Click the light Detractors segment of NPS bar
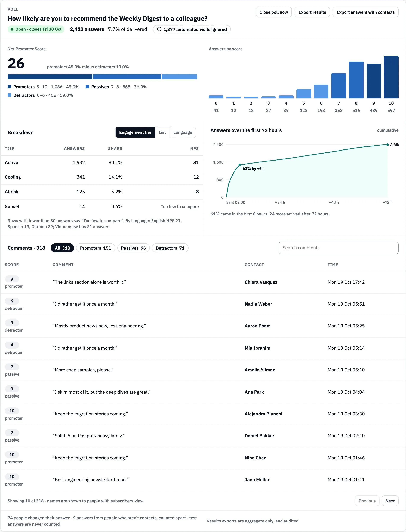The image size is (406, 532). click(179, 77)
